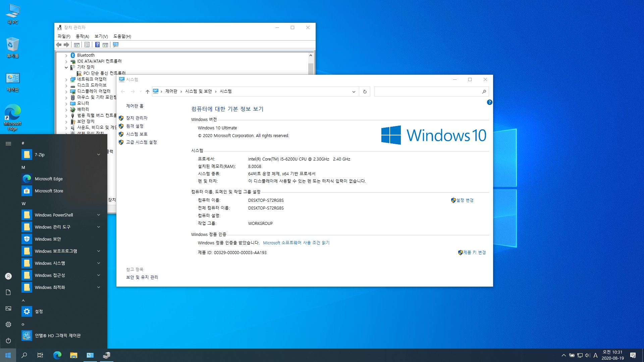Click volume icon in system tray

(588, 355)
